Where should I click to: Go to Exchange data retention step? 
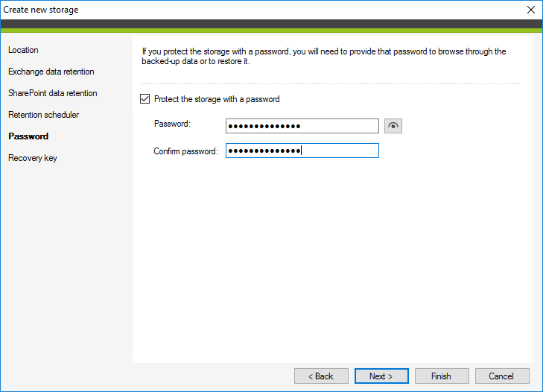point(51,72)
